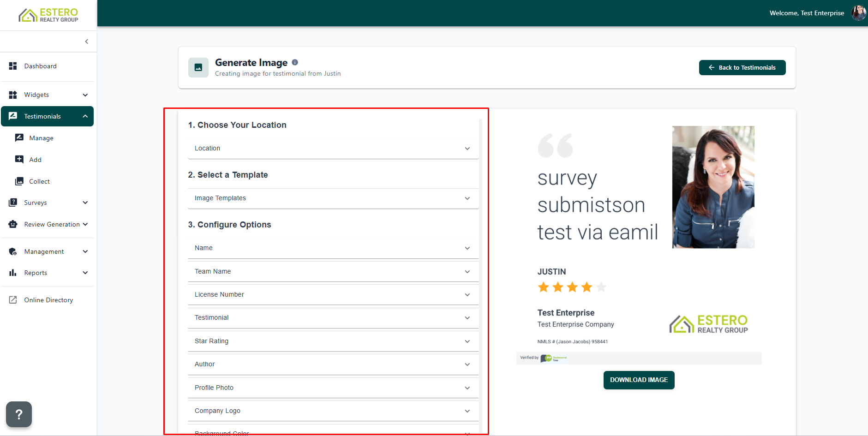Open the Manage submenu item
The height and width of the screenshot is (436, 868).
tap(42, 138)
